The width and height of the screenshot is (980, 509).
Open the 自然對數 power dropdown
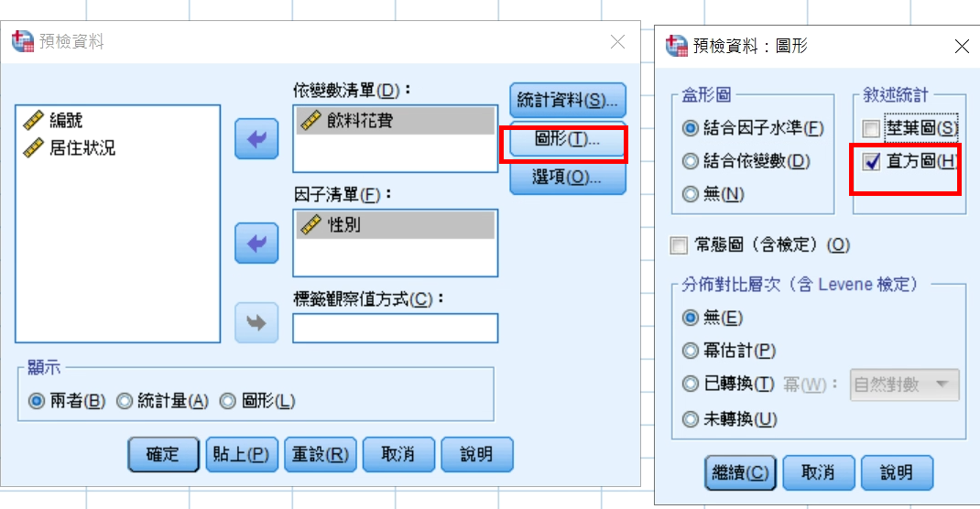pos(904,384)
